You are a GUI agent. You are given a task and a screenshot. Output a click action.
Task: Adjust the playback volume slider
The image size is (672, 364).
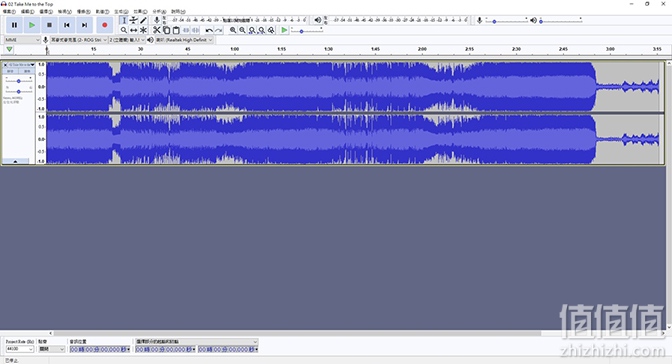pos(561,21)
